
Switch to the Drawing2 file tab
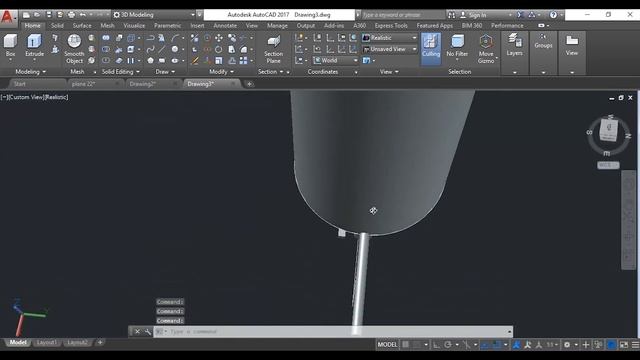[142, 84]
